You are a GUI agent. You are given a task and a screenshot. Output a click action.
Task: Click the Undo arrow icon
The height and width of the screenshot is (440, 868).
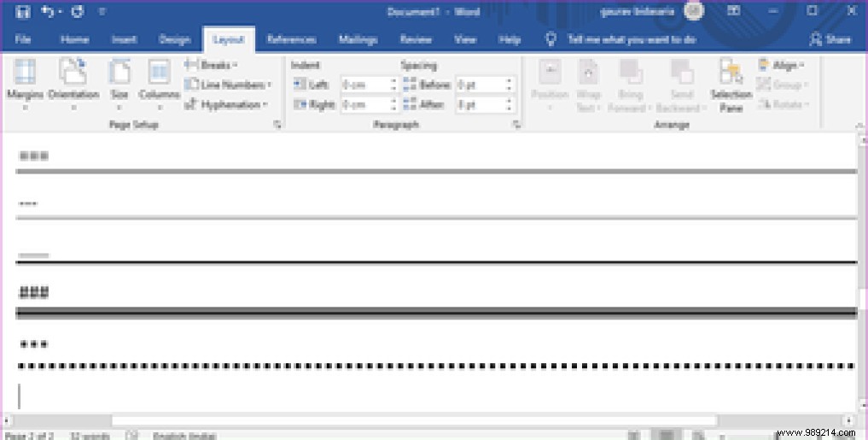pyautogui.click(x=48, y=12)
